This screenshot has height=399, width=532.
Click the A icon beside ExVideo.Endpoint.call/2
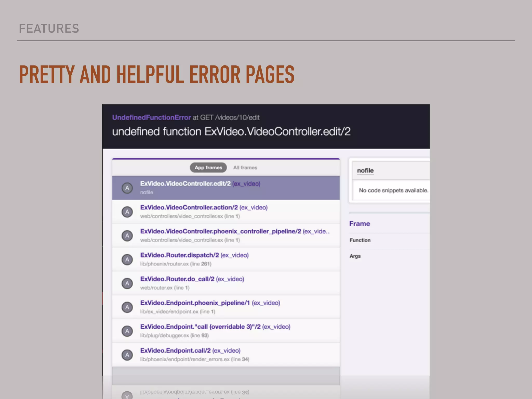(127, 355)
